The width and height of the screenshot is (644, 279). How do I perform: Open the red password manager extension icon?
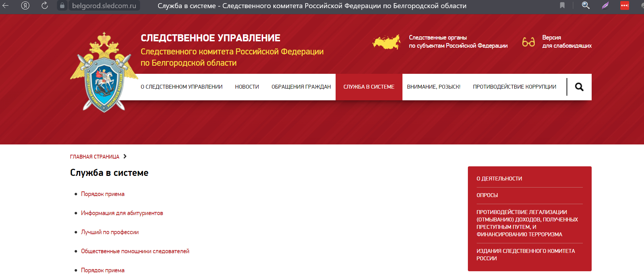click(625, 5)
